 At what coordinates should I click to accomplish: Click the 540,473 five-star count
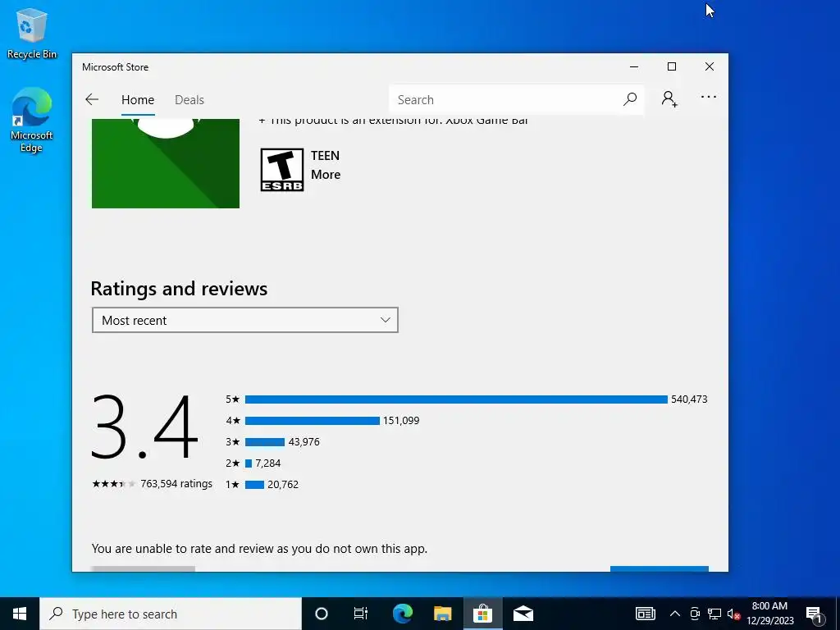click(x=689, y=399)
